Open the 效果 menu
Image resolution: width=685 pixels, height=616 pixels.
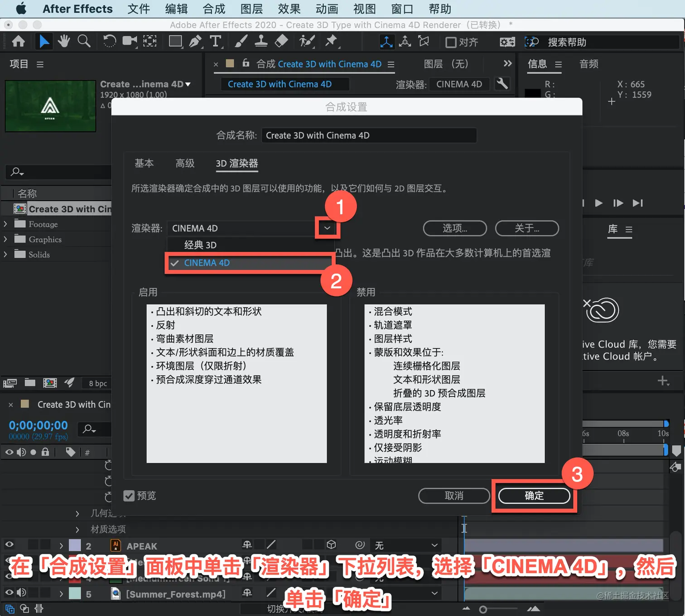pos(289,9)
